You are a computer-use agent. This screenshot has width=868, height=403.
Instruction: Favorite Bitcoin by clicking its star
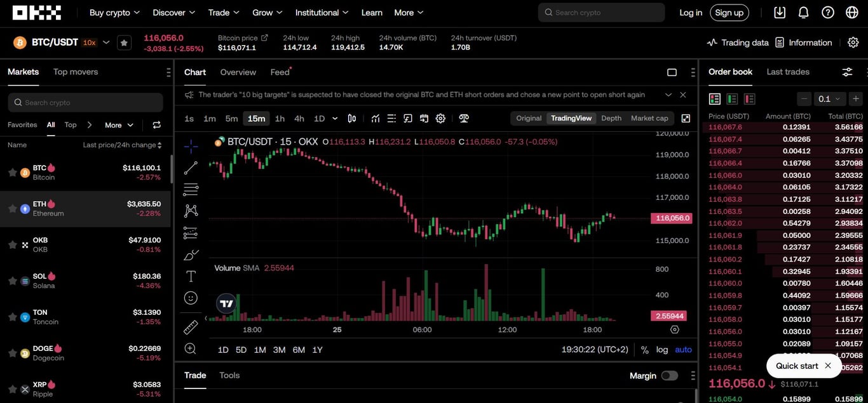(x=12, y=172)
